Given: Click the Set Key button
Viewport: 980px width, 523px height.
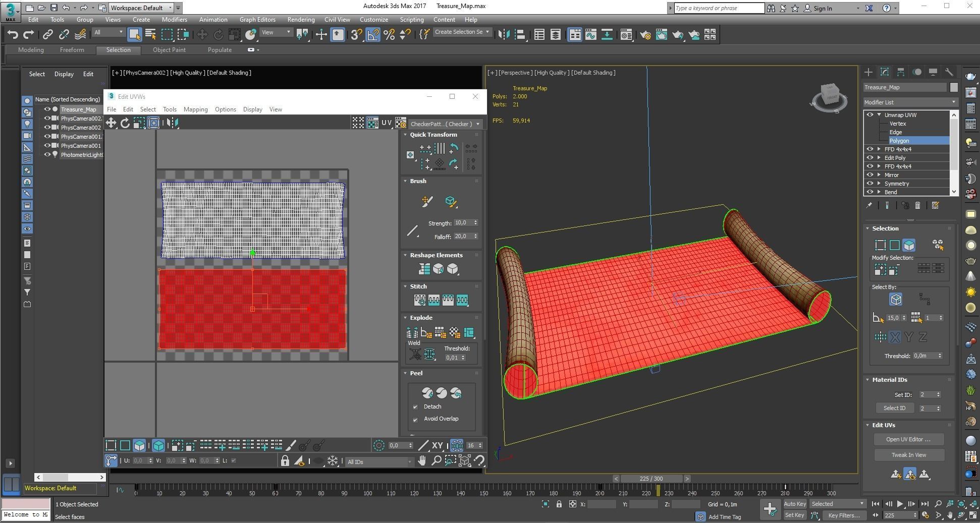Looking at the screenshot, I should click(x=794, y=515).
